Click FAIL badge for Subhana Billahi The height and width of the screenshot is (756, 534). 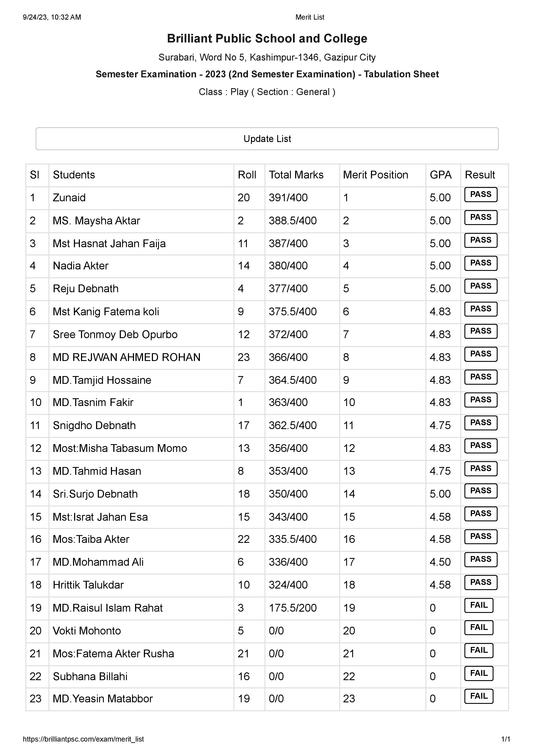[479, 673]
